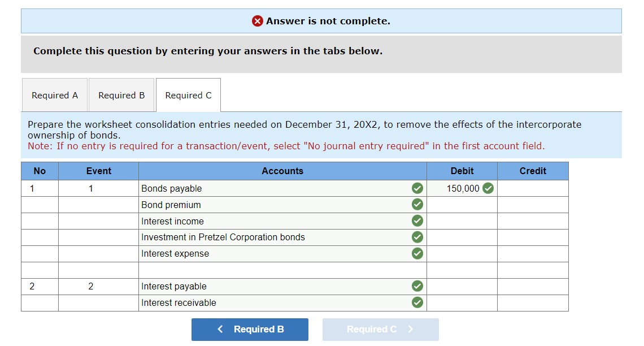The width and height of the screenshot is (644, 346).
Task: Click the debit field for Bond premium
Action: 462,205
